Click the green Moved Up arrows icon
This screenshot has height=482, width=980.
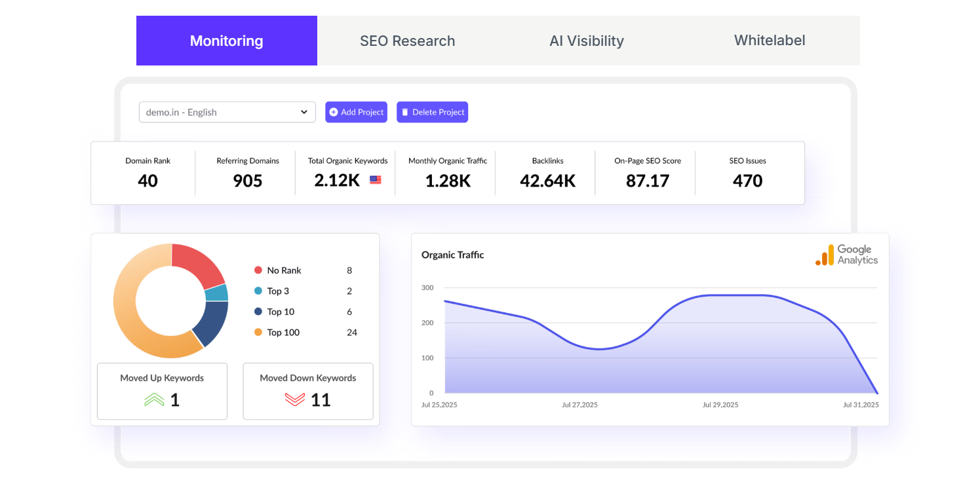point(154,399)
